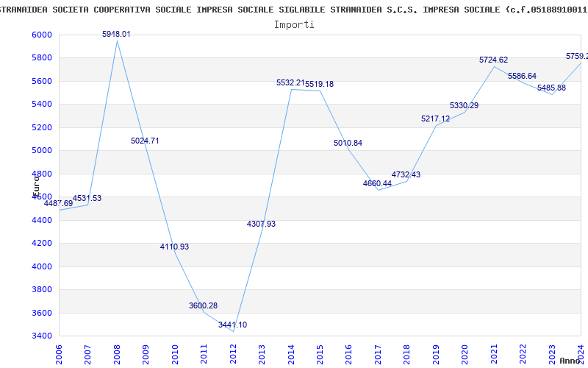Click the 3600.28 data label
588x368 pixels.
click(x=204, y=305)
